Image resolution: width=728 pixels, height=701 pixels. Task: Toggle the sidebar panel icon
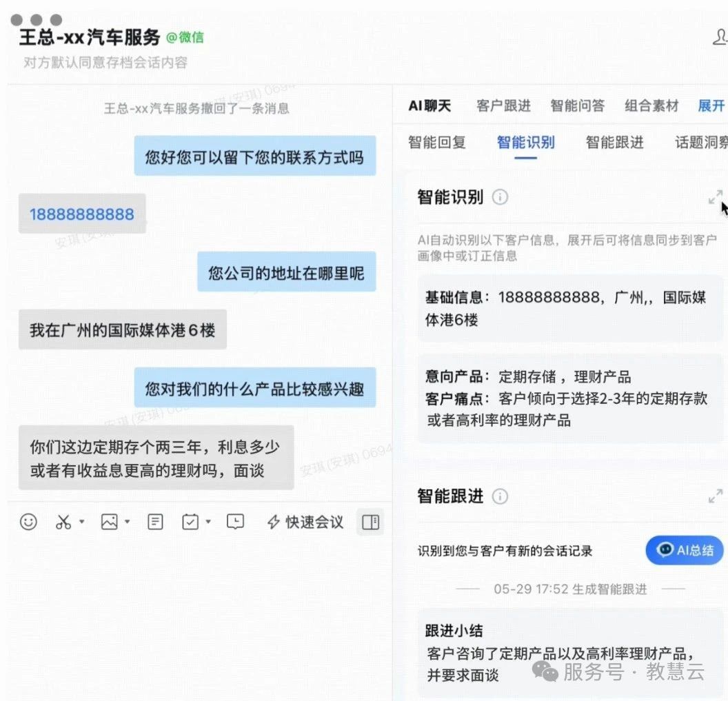coord(370,522)
